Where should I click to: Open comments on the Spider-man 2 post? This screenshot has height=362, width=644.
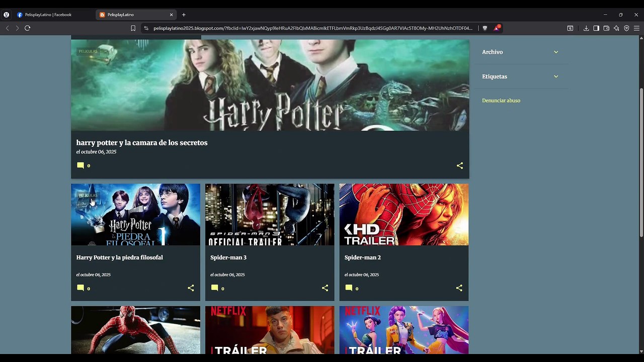[x=352, y=288]
